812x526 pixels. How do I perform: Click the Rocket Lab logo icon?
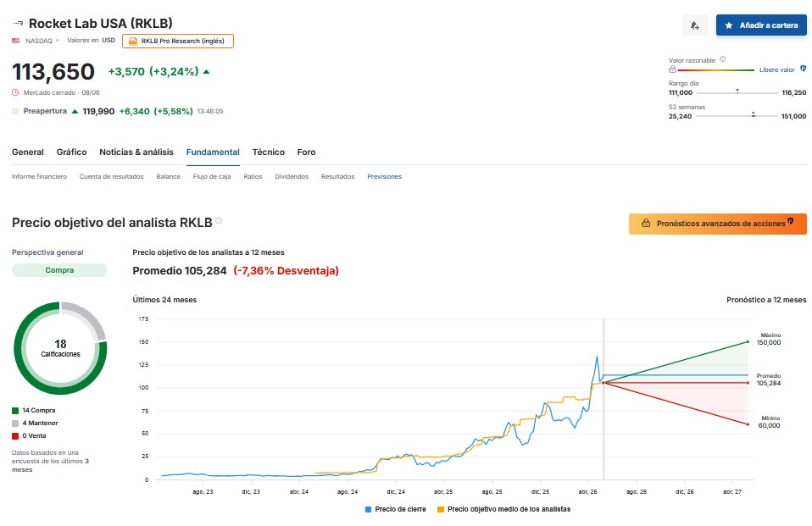(x=18, y=24)
